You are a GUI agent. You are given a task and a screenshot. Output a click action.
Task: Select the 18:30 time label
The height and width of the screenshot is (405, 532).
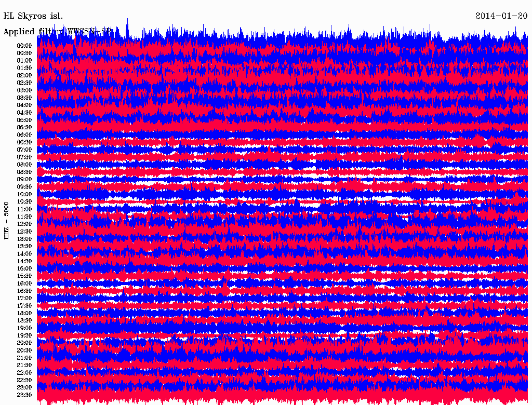[x=24, y=320]
